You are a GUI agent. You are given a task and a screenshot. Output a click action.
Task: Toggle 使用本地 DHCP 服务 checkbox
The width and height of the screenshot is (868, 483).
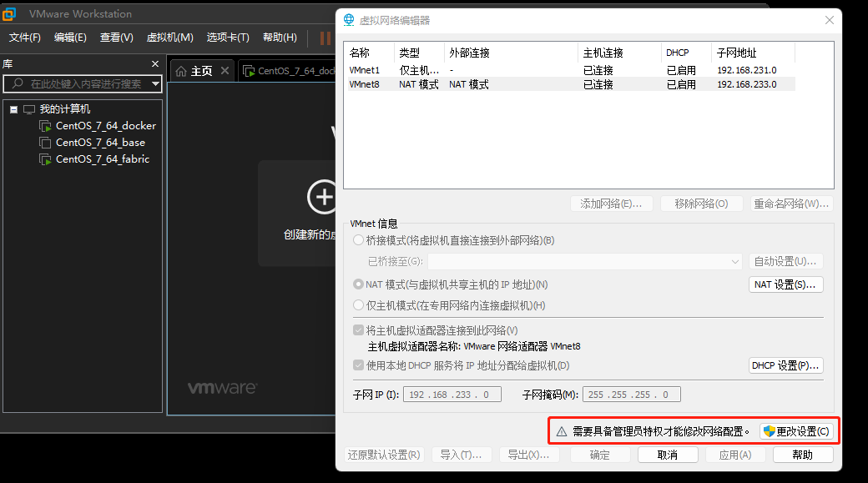358,365
